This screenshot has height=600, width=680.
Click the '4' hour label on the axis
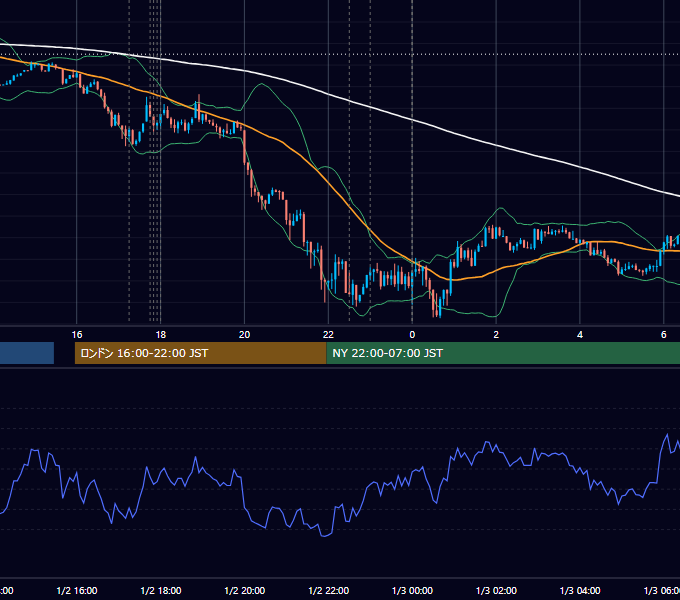(x=580, y=335)
